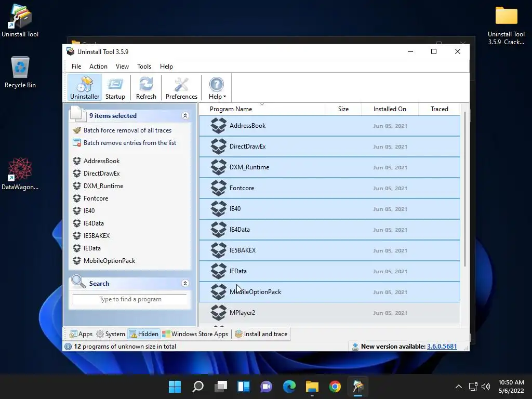Open the Recycle Bin desktop icon
The height and width of the screenshot is (399, 532).
pyautogui.click(x=20, y=72)
